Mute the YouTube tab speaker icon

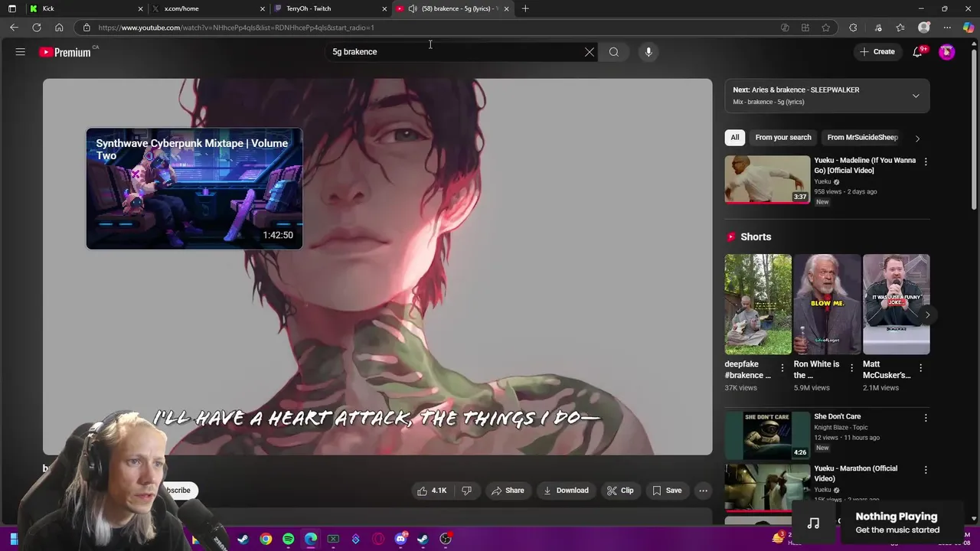pyautogui.click(x=413, y=8)
